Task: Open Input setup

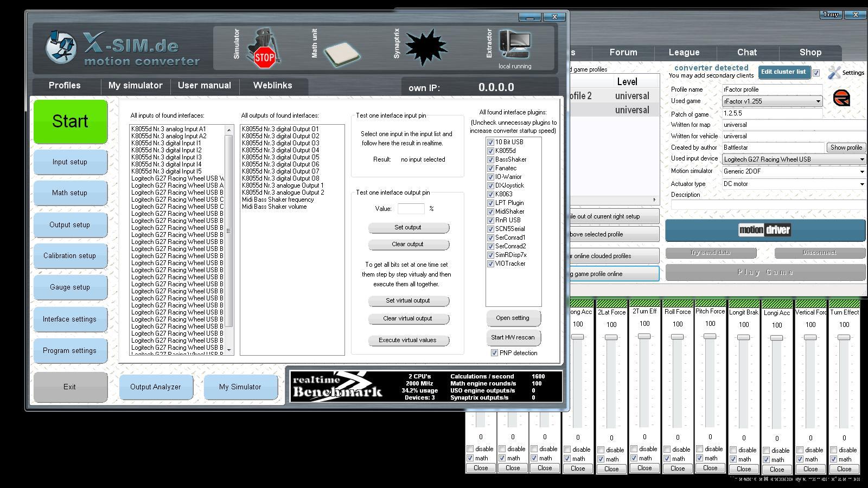Action: click(70, 162)
